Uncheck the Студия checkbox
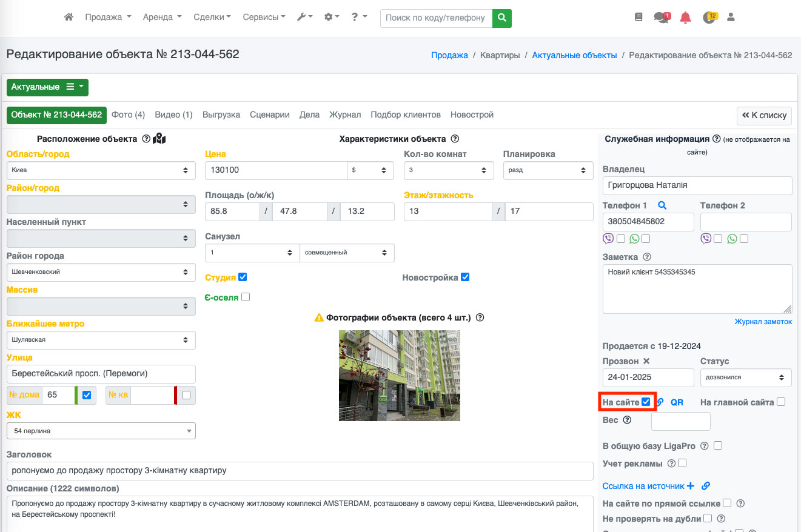801x532 pixels. click(243, 278)
